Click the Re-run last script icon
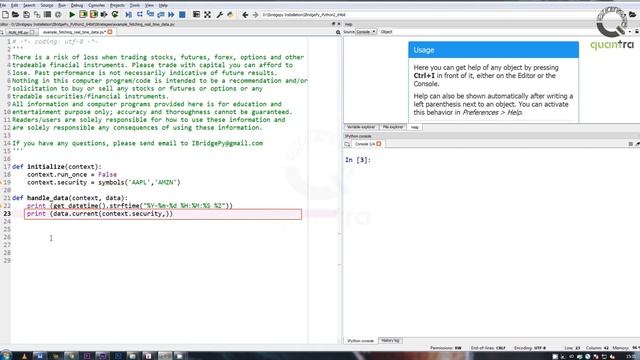 pyautogui.click(x=115, y=15)
